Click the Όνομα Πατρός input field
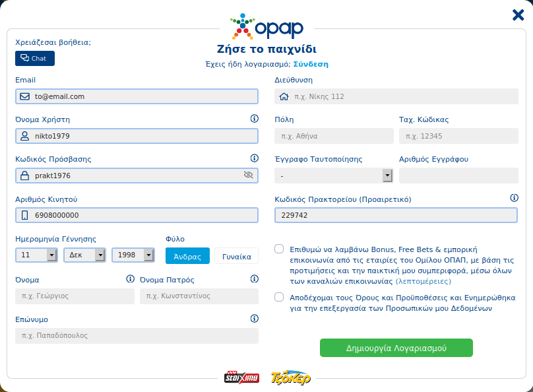The width and height of the screenshot is (533, 392). [x=199, y=296]
